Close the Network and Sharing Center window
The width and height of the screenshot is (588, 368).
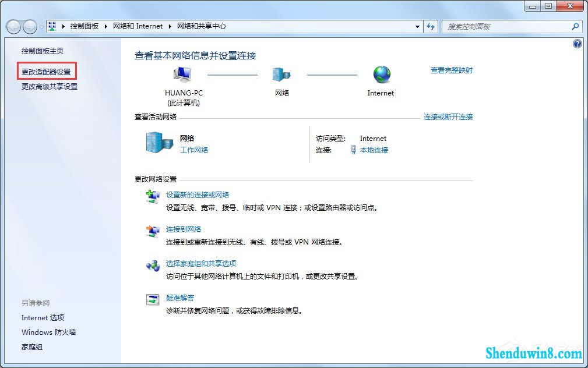pyautogui.click(x=570, y=6)
